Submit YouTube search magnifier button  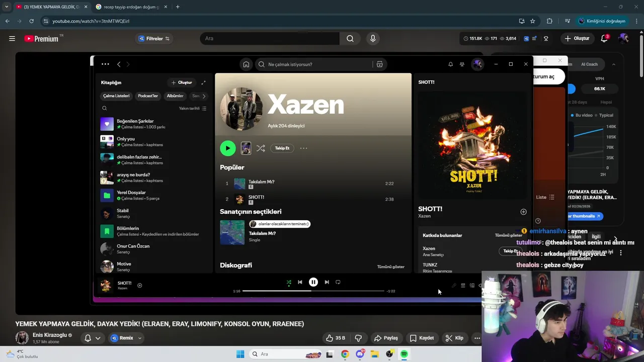coord(350,39)
